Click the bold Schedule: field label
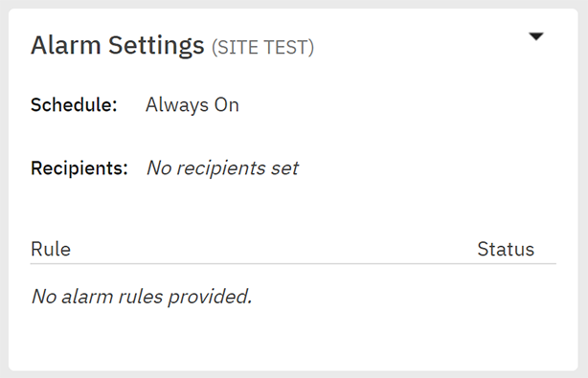 click(74, 104)
